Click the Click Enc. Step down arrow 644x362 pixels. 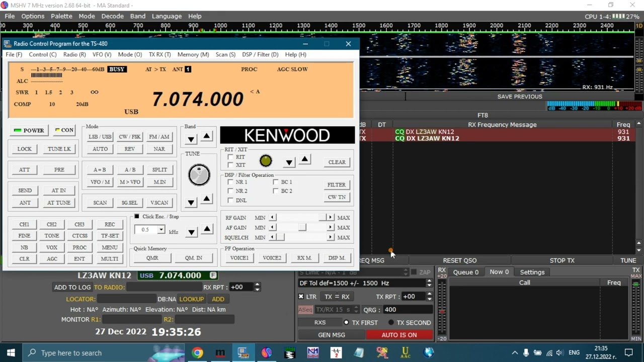tap(191, 232)
